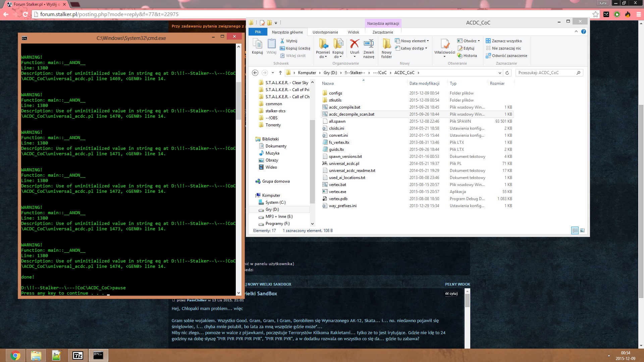Click Nie zaznaczaj nic
Screen dimensions: 644x362
(x=503, y=48)
